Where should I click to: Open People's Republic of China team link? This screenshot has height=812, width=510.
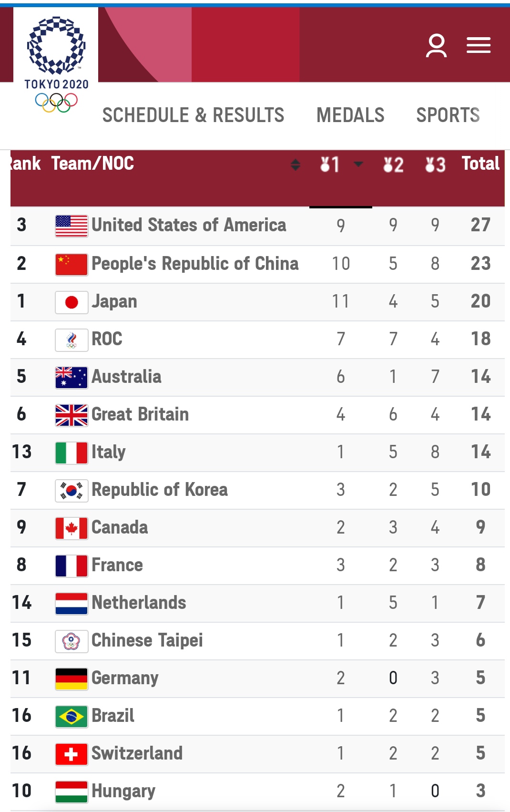click(195, 264)
